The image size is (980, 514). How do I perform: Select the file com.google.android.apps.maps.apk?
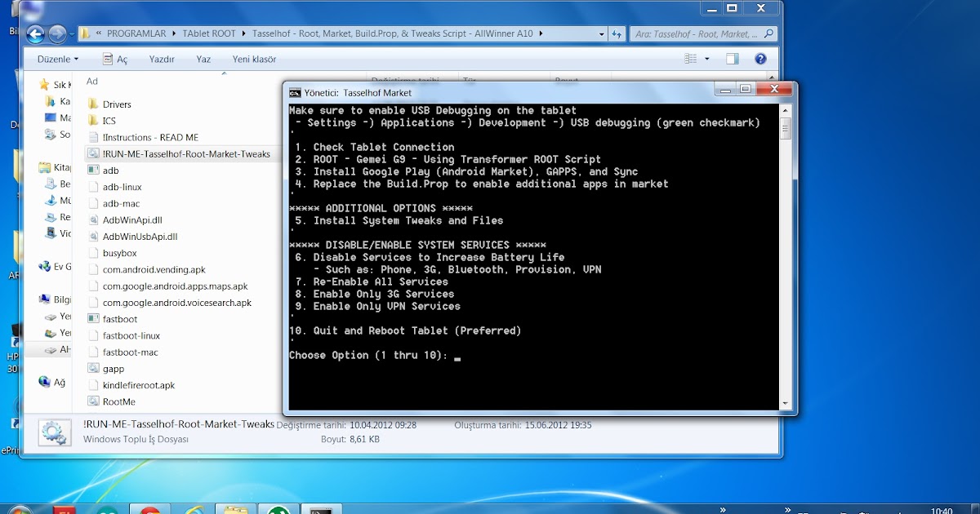tap(175, 286)
